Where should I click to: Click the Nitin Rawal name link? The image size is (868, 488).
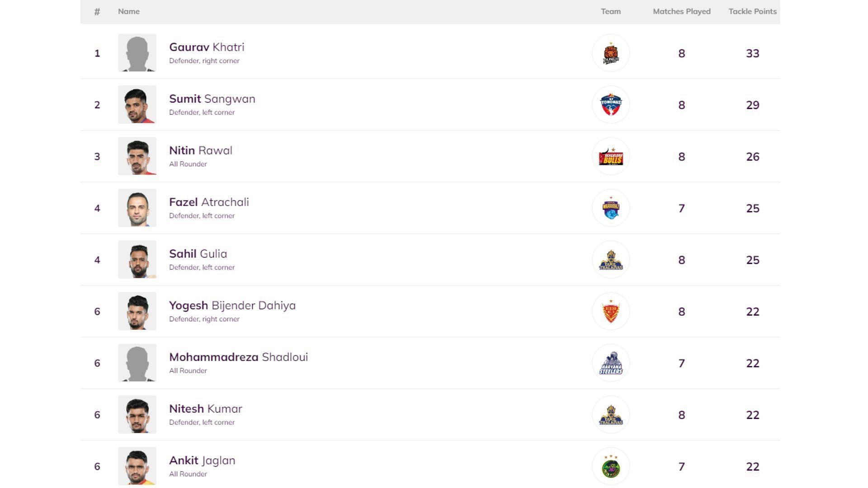[201, 150]
